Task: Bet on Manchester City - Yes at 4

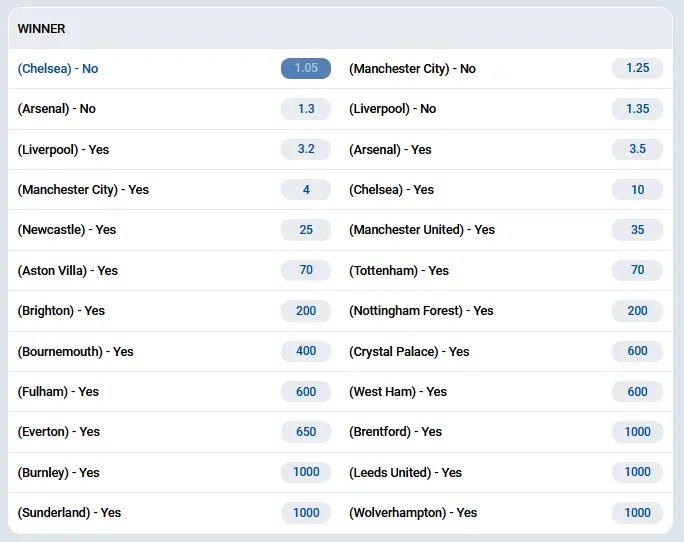Action: [306, 189]
